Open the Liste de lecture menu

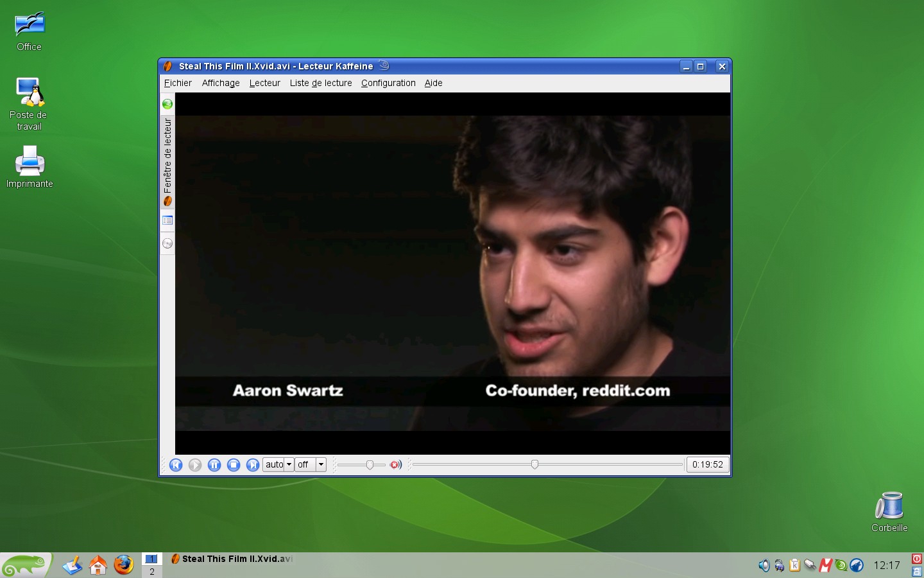(x=321, y=83)
